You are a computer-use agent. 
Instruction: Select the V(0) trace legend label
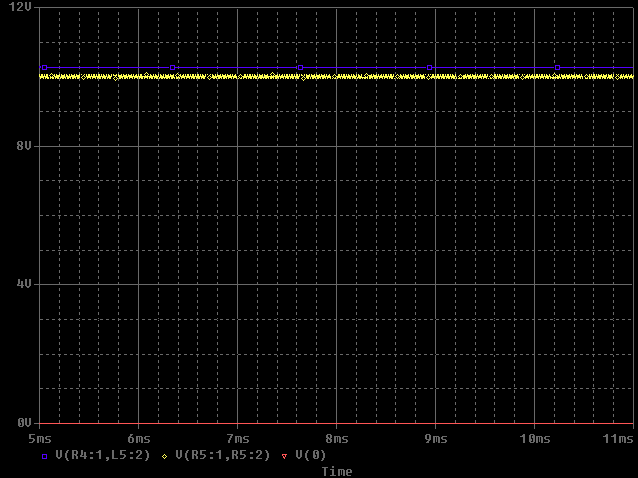pos(310,455)
